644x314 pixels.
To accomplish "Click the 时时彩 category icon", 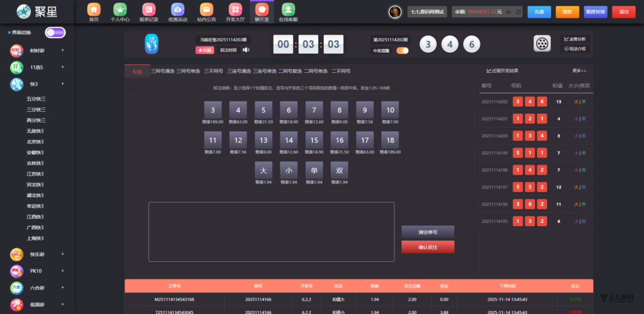I will (x=17, y=51).
